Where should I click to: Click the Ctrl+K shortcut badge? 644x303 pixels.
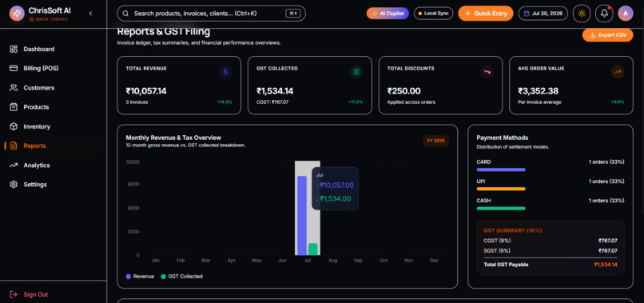293,14
